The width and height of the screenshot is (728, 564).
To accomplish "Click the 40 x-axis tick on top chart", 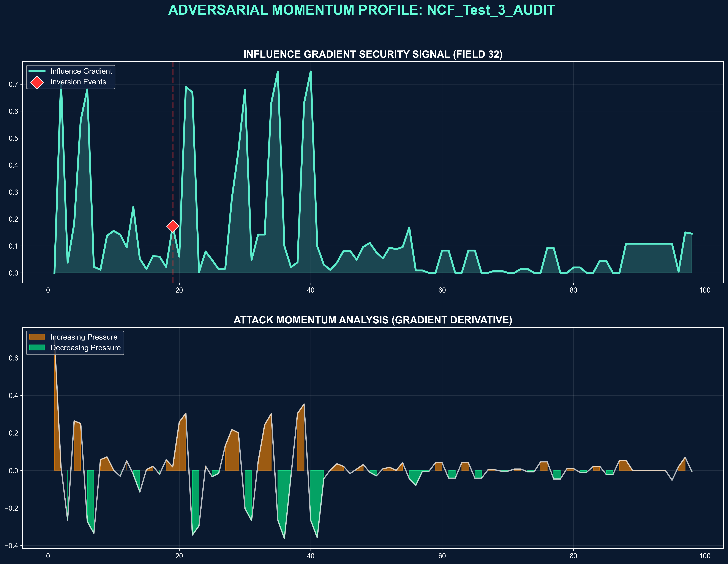I will click(x=310, y=290).
